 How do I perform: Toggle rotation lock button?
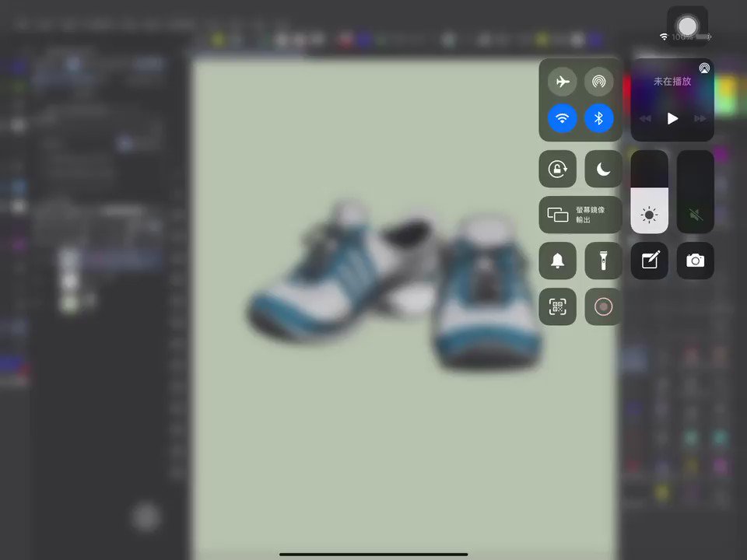tap(557, 169)
